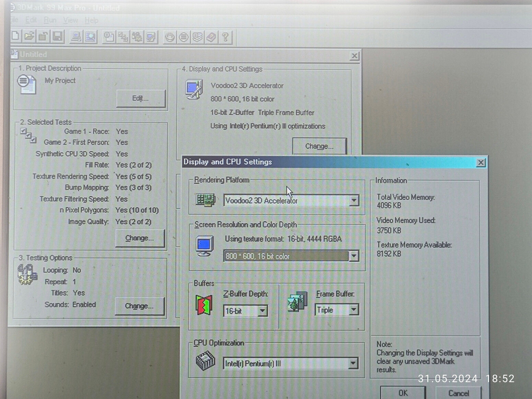
Task: Close the Untitled project window
Action: [354, 56]
